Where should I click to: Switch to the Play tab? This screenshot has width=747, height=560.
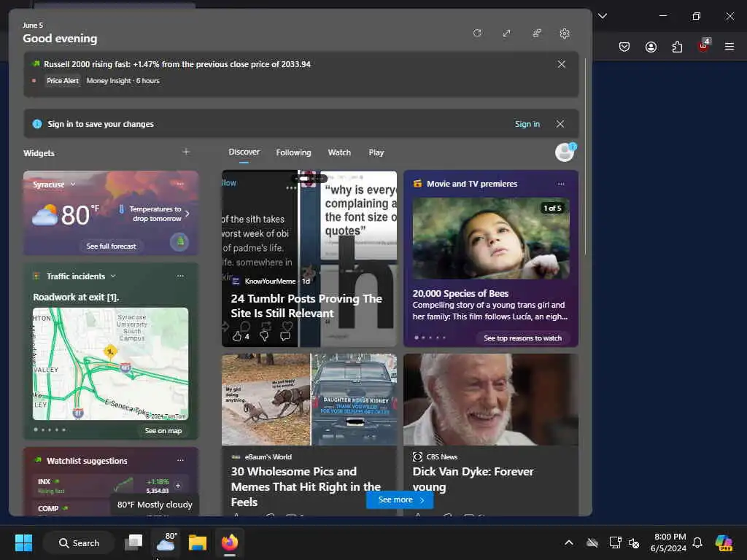(x=376, y=152)
